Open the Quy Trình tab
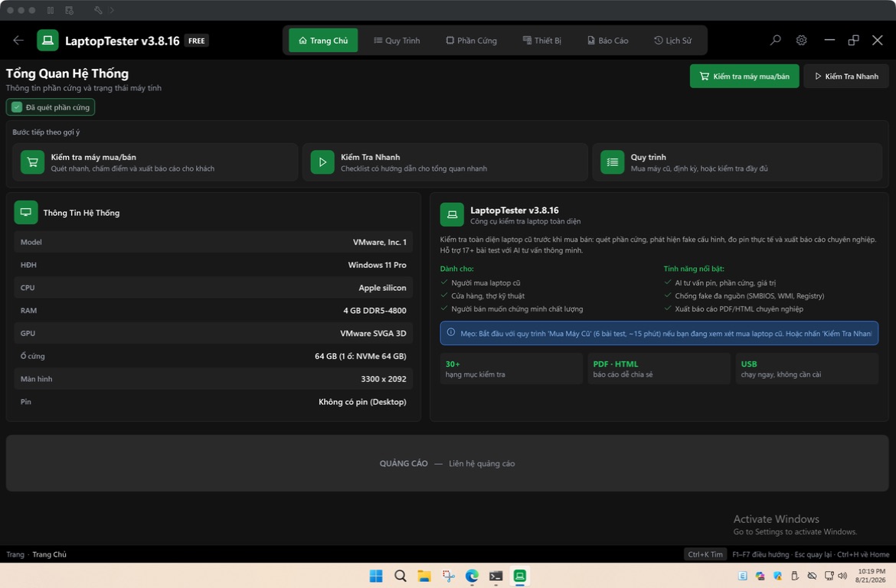 (x=397, y=41)
